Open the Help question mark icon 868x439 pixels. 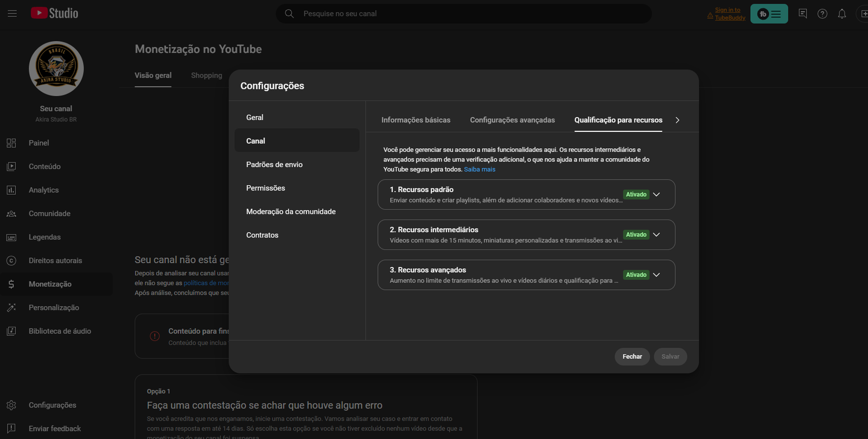[822, 14]
